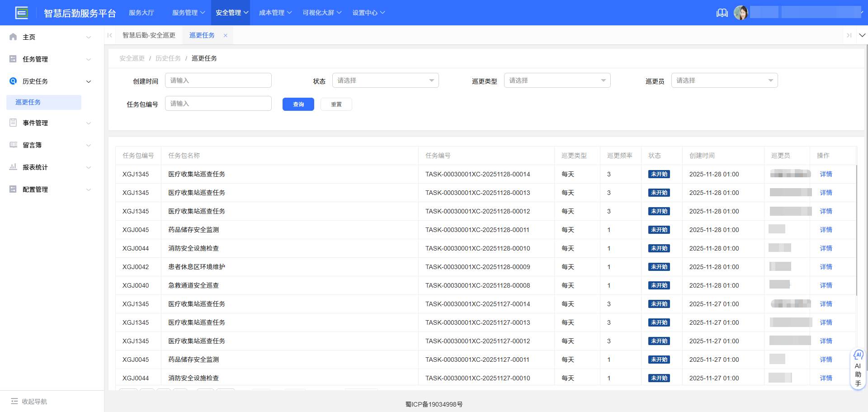Collapse the 历史任务 sidebar section
Viewport: 868px width, 412px height.
(89, 81)
